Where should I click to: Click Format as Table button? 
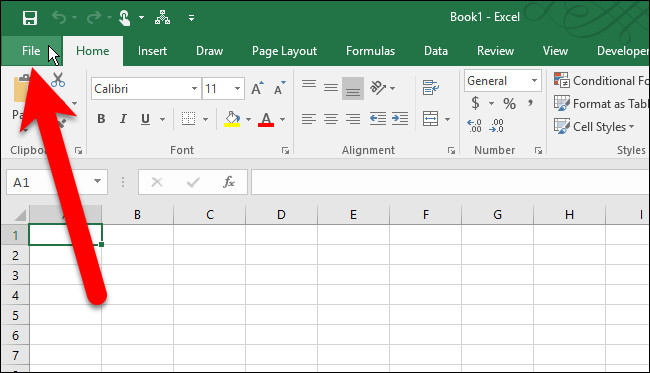pyautogui.click(x=601, y=104)
